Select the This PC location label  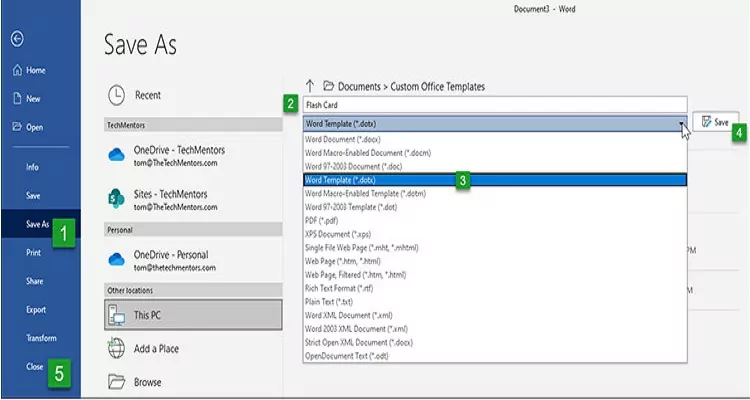point(147,315)
